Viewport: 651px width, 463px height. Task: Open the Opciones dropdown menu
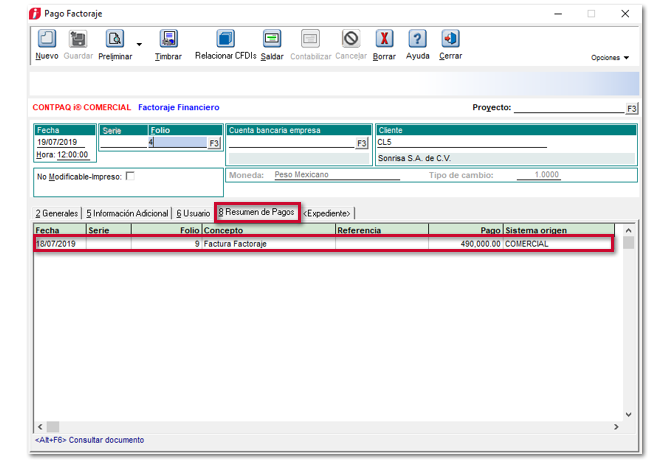point(610,58)
